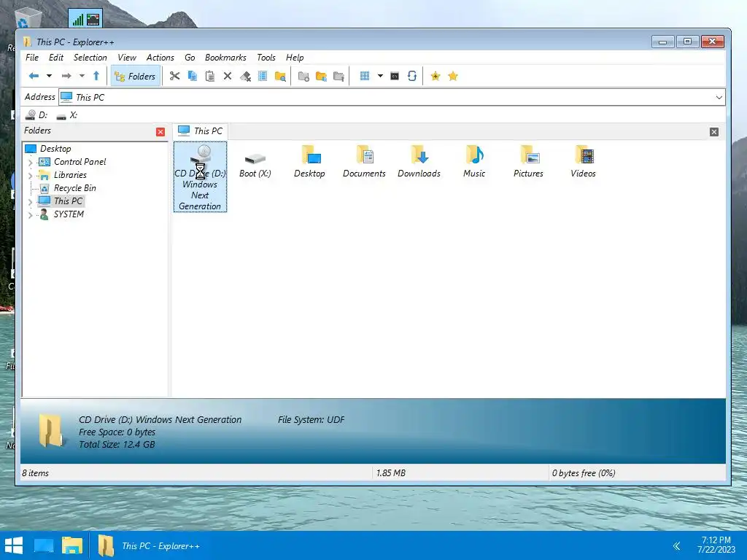Expand the Control Panel tree node
This screenshot has height=560, width=747.
point(31,163)
